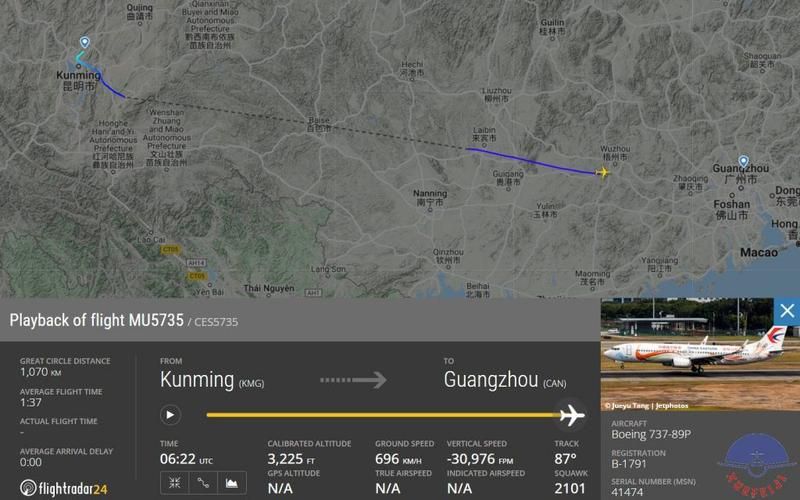
Task: Toggle the flight route line icon
Action: pos(203,483)
